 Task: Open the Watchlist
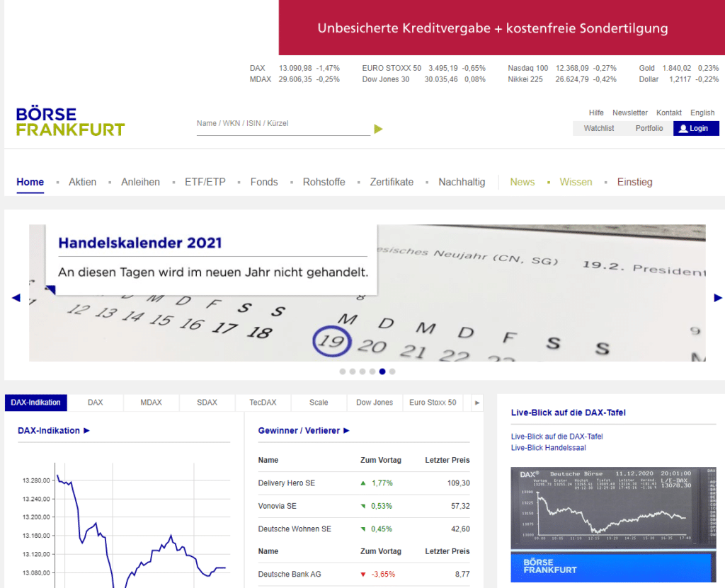(x=599, y=128)
